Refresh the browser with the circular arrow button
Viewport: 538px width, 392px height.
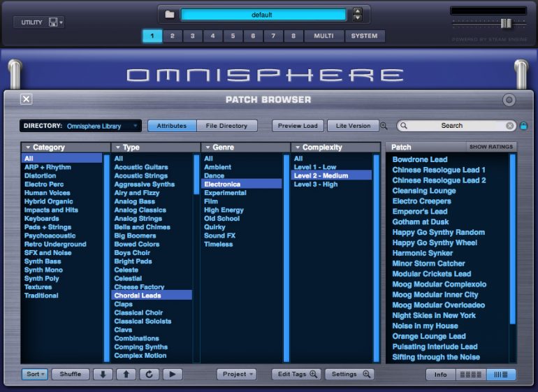click(x=150, y=374)
